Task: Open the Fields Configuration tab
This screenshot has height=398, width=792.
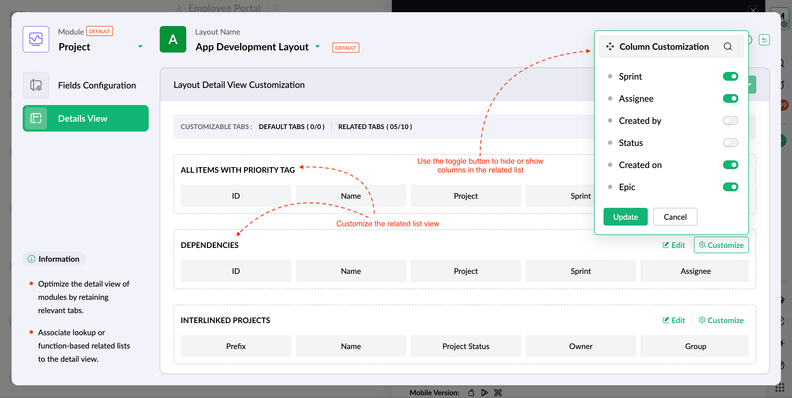Action: tap(85, 85)
